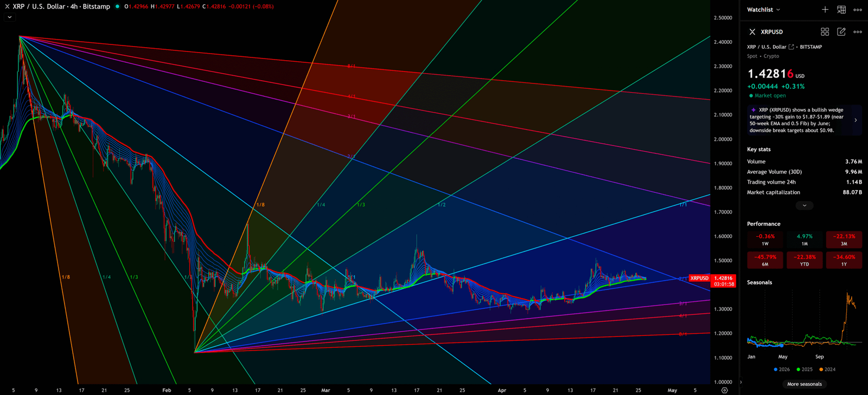The width and height of the screenshot is (868, 395).
Task: Open watchlist advanced table view icon
Action: point(841,10)
